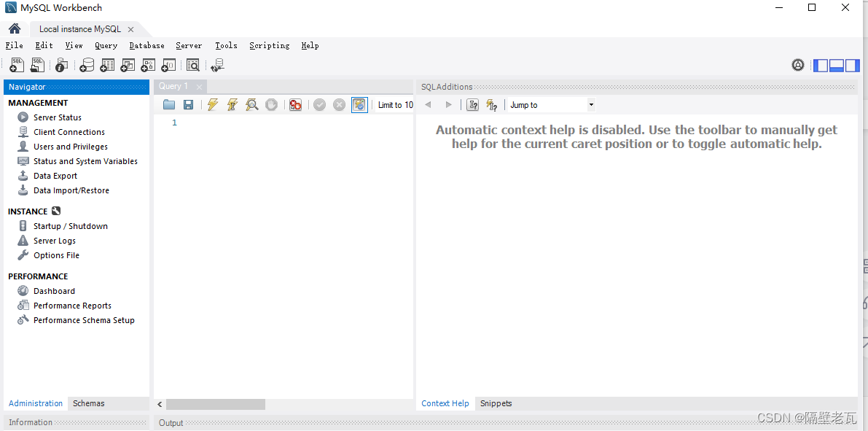Select the Query 1 tab
The width and height of the screenshot is (868, 431).
174,86
